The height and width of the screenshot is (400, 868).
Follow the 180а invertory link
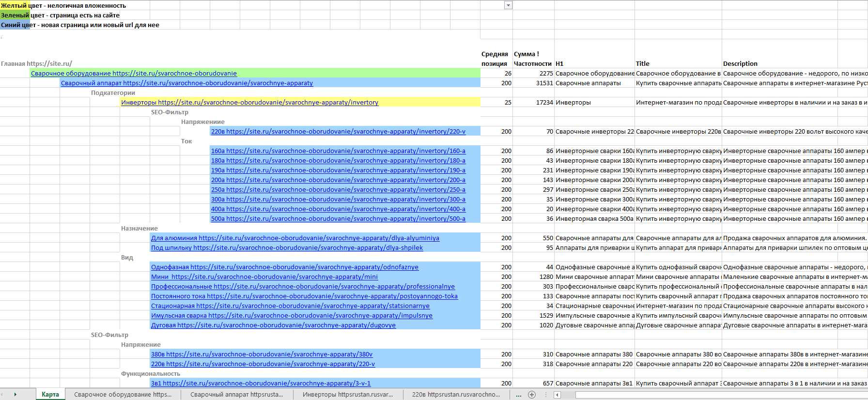(338, 161)
